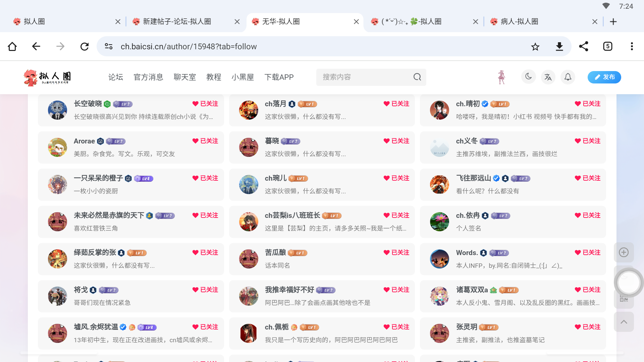Click the address bar URL
The image size is (644, 362).
[x=189, y=46]
